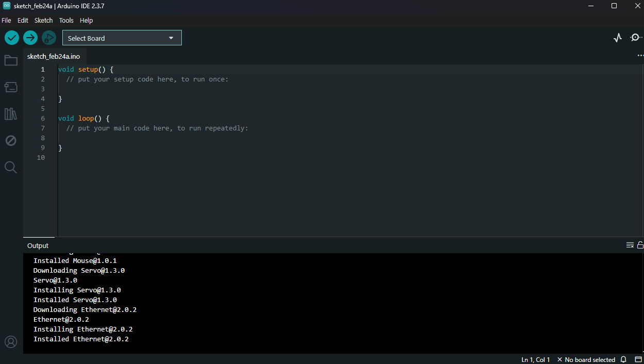Select the sketch_feb24a.ino tab
The image size is (644, 364).
tap(54, 56)
